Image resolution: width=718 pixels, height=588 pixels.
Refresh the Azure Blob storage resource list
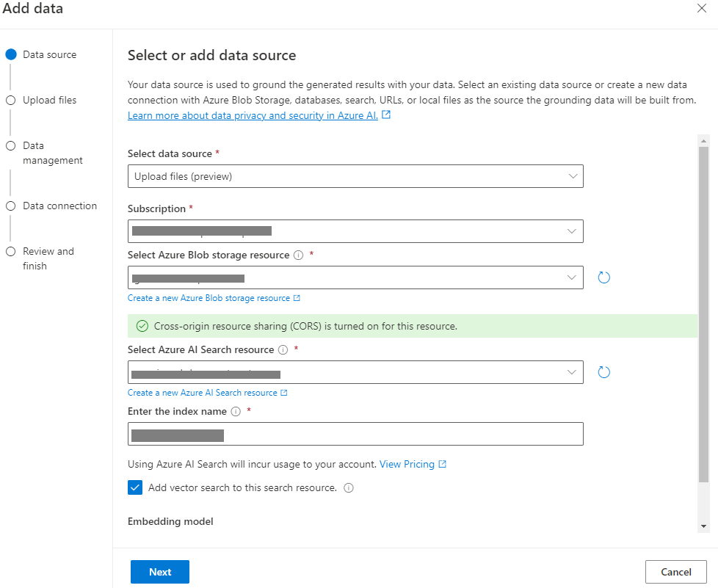coord(603,277)
